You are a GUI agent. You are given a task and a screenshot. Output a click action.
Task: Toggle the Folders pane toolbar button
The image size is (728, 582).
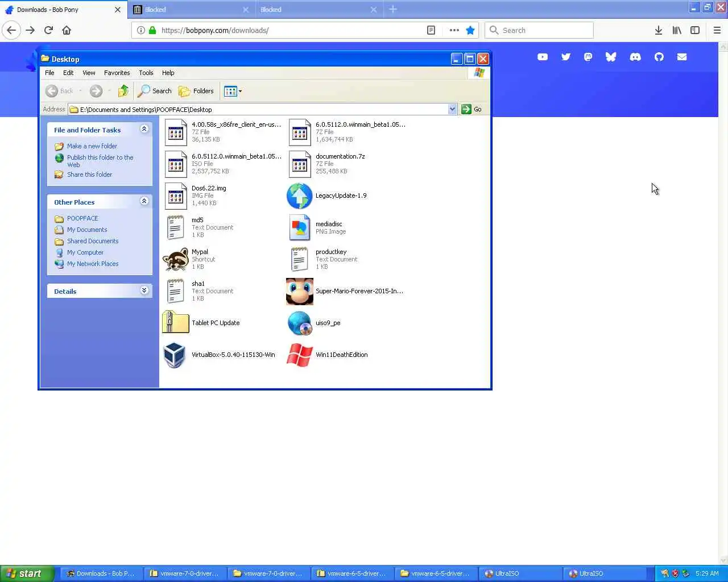tap(196, 91)
